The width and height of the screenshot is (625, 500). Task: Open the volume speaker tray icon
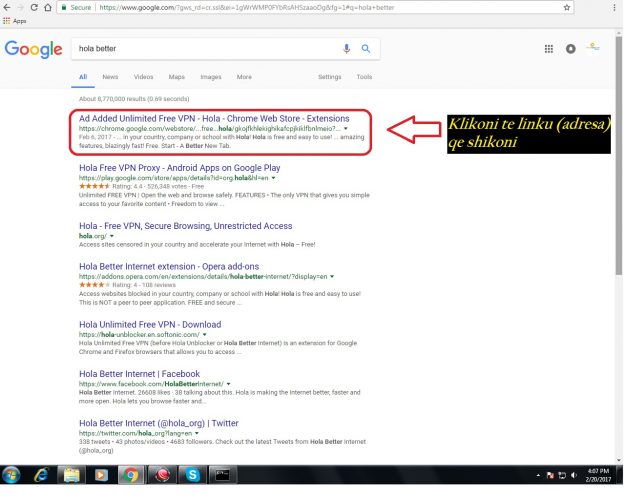point(574,475)
